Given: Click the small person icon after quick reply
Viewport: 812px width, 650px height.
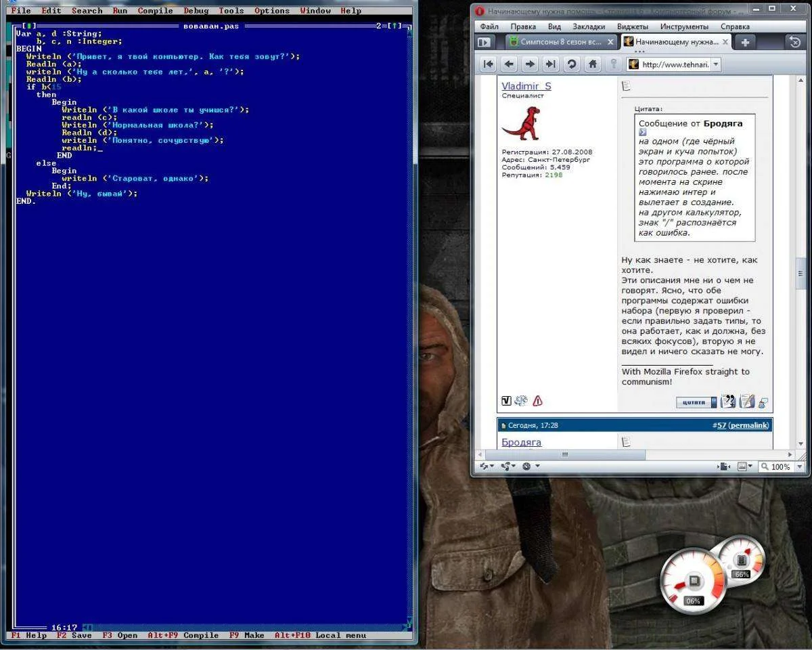Looking at the screenshot, I should point(763,403).
